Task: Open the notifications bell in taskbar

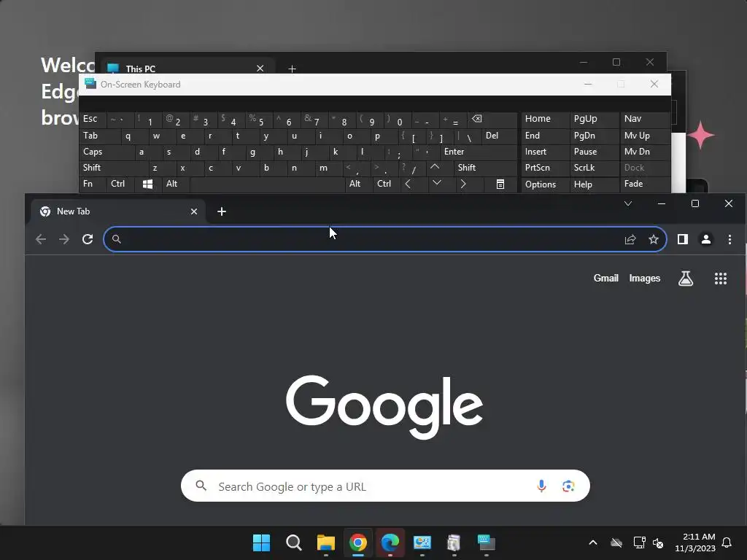Action: click(x=727, y=542)
